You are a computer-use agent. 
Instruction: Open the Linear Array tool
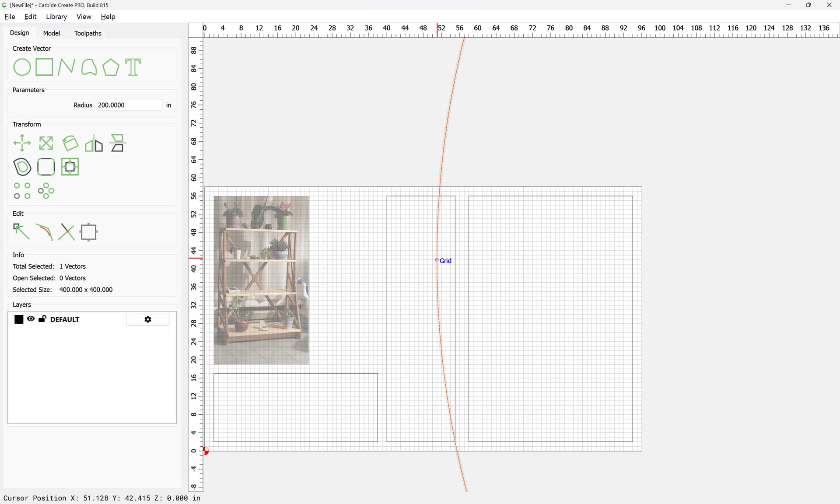point(22,191)
